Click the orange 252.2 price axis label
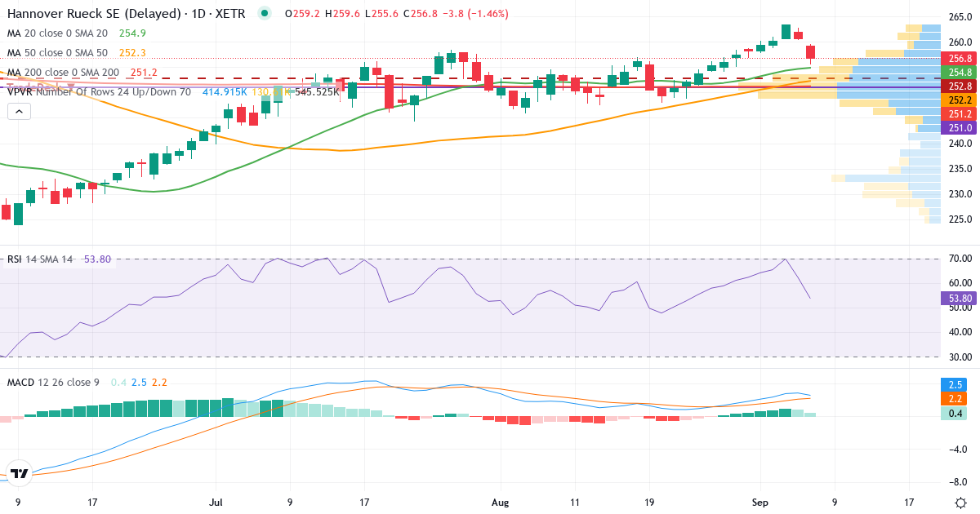Viewport: 980px width, 514px height. (958, 100)
